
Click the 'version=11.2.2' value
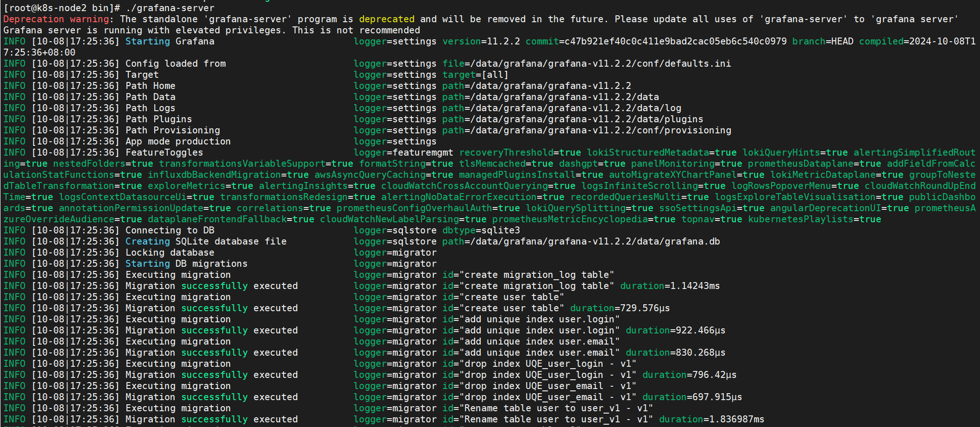point(481,41)
